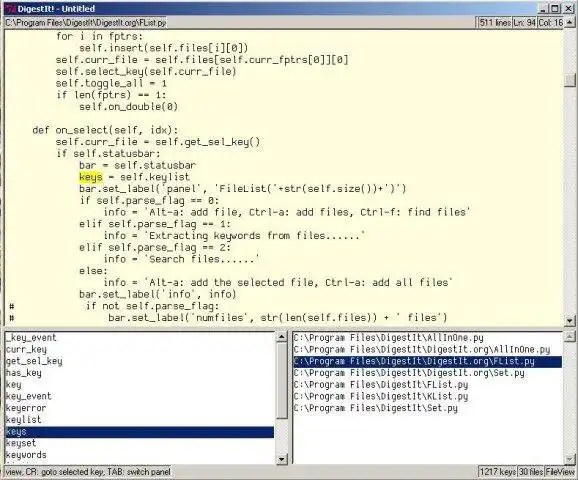Click the key list scroll-up arrow
This screenshot has height=480, width=578.
pyautogui.click(x=282, y=337)
